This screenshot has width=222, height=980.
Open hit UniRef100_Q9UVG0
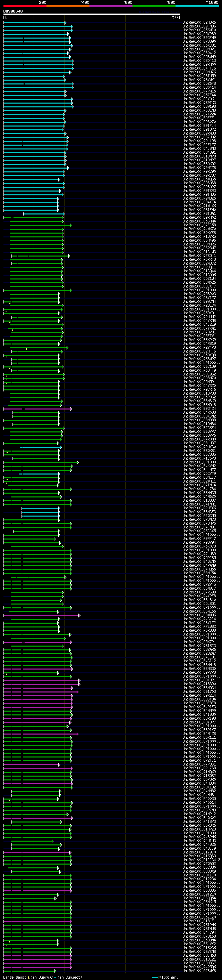pos(199,447)
